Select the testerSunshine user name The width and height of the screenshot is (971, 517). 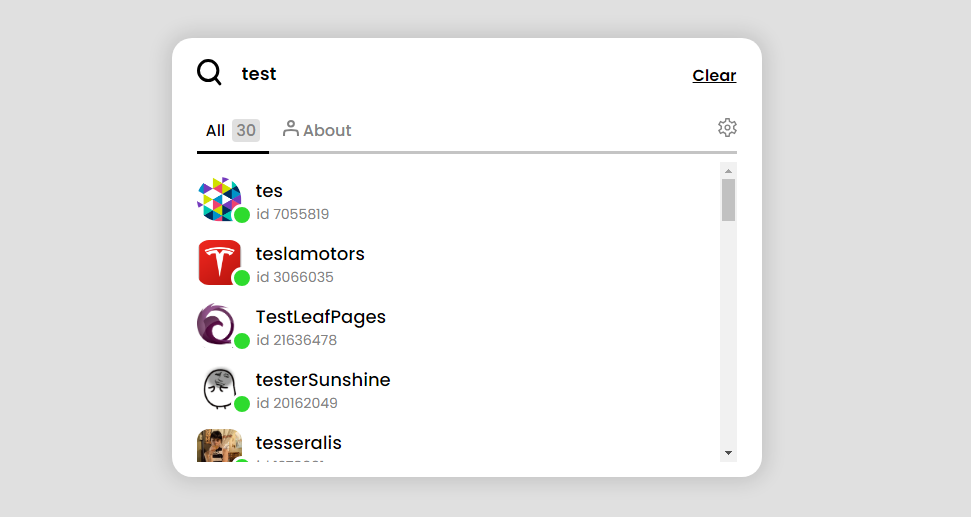323,380
